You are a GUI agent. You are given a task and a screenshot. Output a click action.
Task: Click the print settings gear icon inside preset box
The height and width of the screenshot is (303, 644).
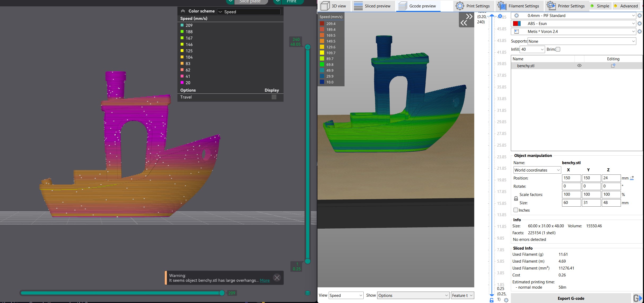(516, 16)
